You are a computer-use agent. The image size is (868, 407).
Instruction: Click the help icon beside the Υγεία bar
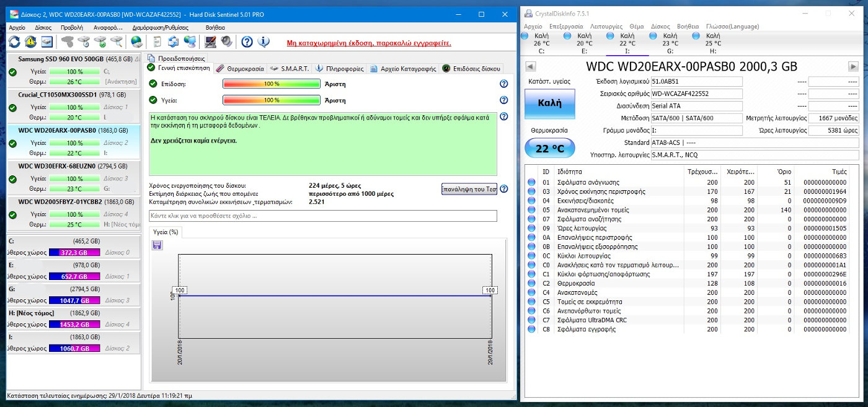point(503,100)
